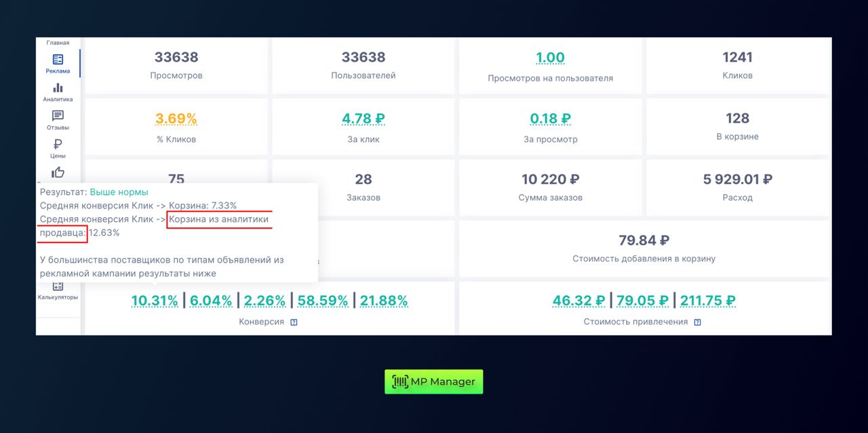Screen dimensions: 868x433
Task: Click the 10.31% conversion value
Action: pos(155,301)
